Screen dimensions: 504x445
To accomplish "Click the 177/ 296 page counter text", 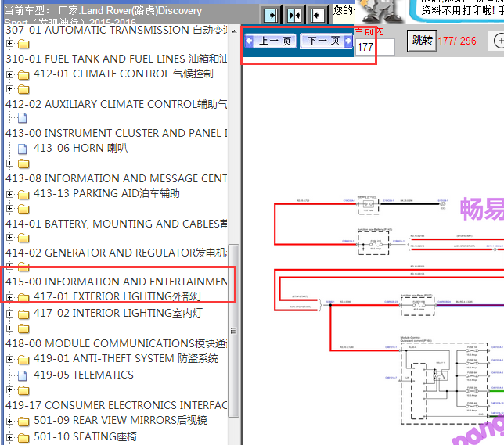I will (457, 41).
